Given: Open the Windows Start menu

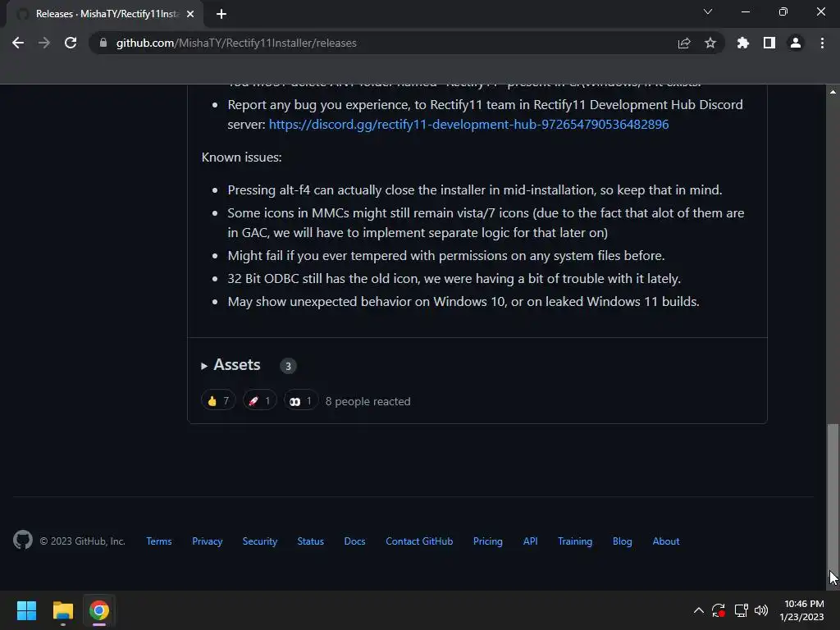Looking at the screenshot, I should [x=27, y=610].
